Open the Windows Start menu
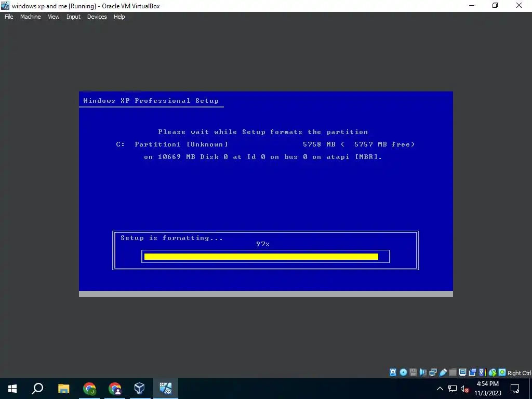 pyautogui.click(x=12, y=389)
